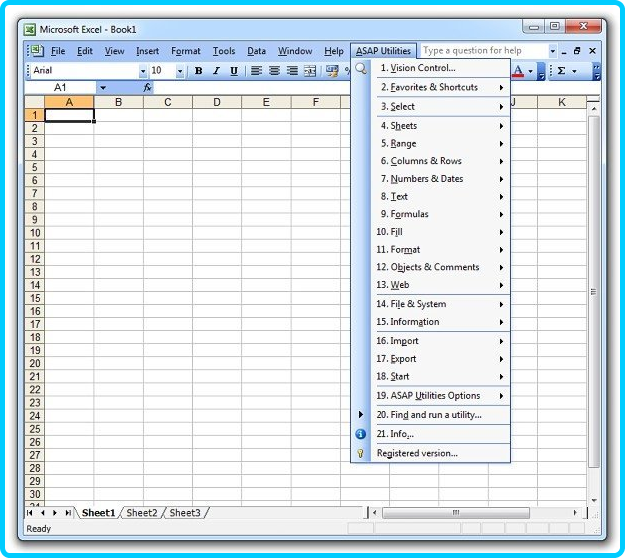Screen dimensions: 625x558
Task: Open the Data menu
Action: click(256, 51)
